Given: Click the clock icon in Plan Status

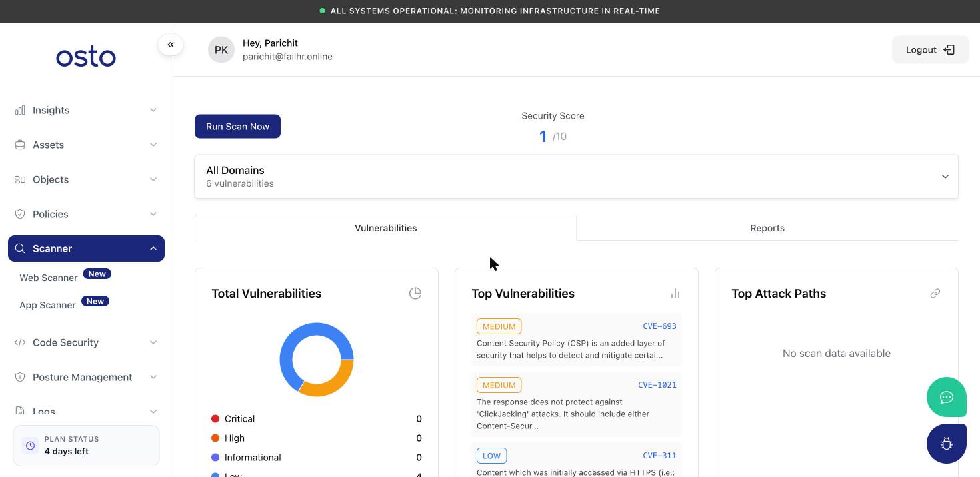Looking at the screenshot, I should (30, 446).
